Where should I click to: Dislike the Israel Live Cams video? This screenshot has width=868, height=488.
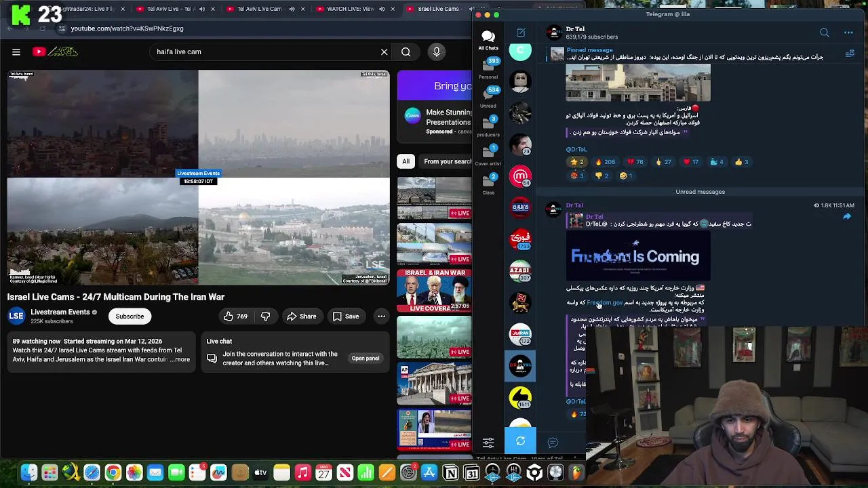pos(265,317)
